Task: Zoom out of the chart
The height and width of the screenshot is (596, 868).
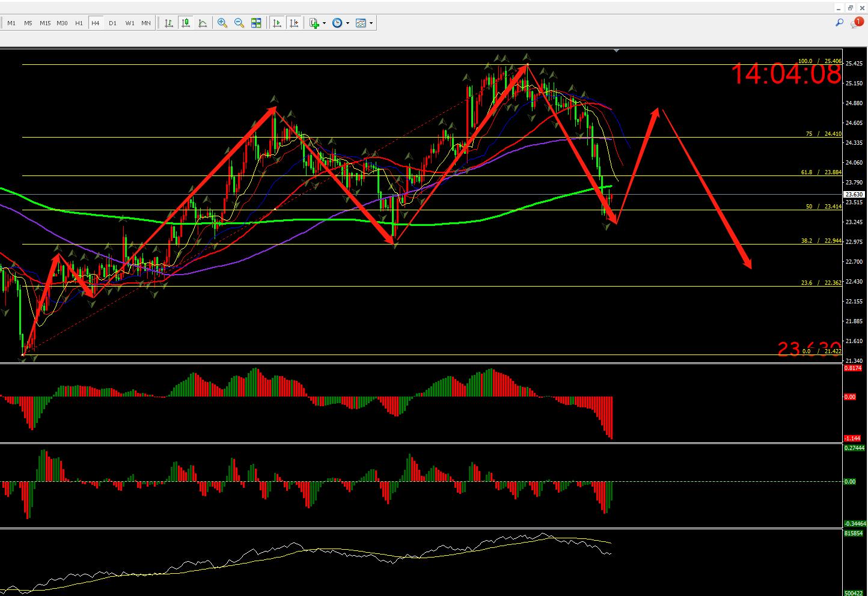Action: (239, 23)
